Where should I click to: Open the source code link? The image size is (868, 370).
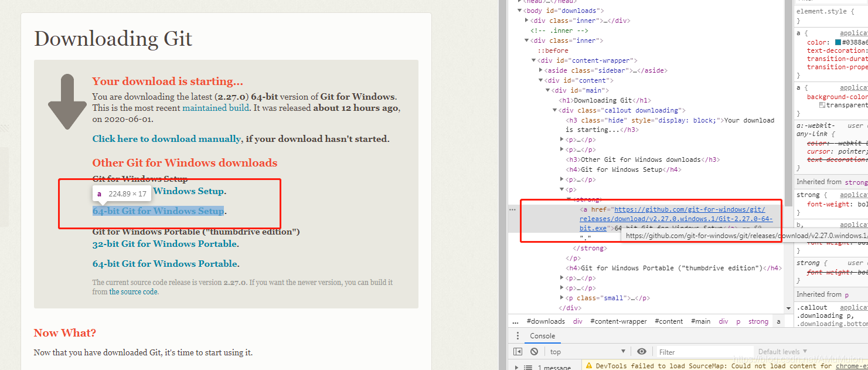tap(134, 291)
